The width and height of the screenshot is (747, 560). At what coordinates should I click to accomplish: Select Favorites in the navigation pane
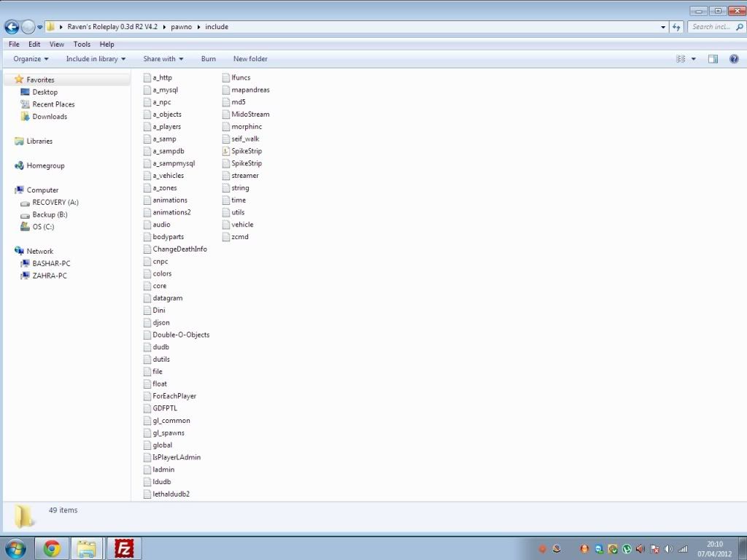pos(40,80)
